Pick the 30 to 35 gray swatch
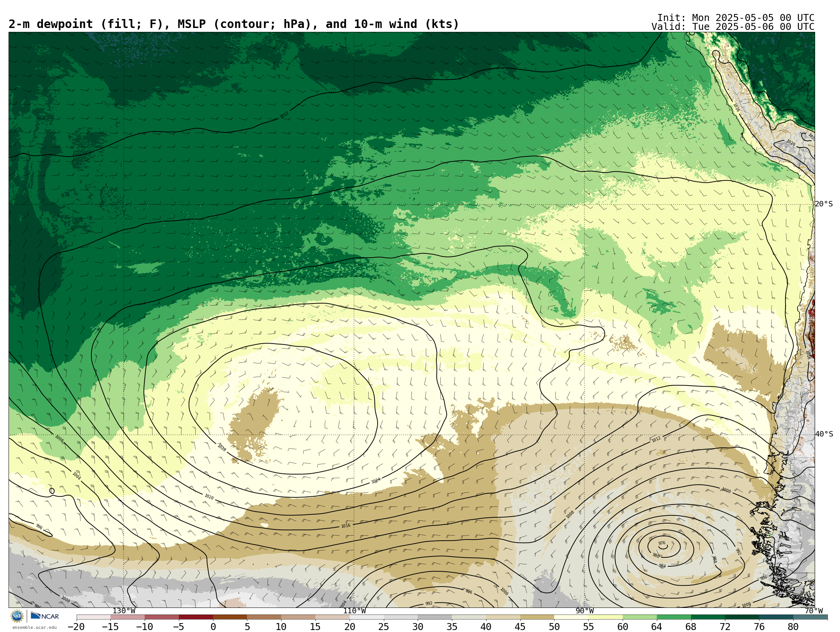The width and height of the screenshot is (840, 632). (x=435, y=617)
